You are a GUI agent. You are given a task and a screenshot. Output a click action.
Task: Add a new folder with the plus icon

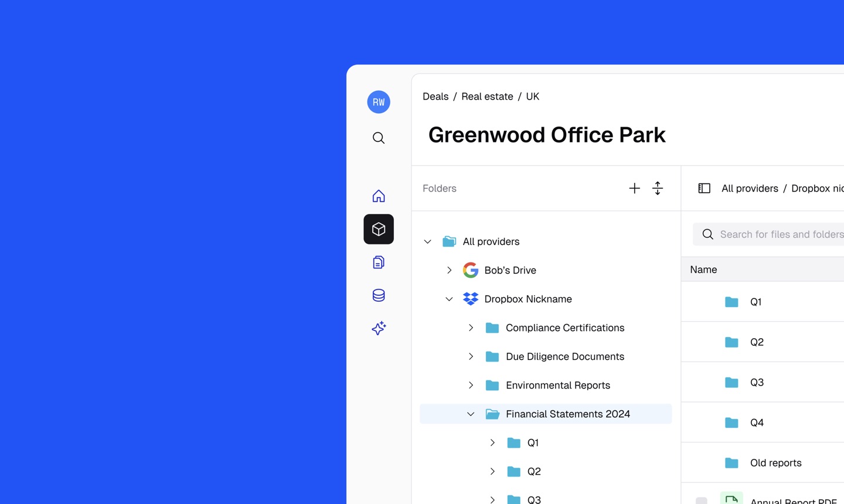634,188
